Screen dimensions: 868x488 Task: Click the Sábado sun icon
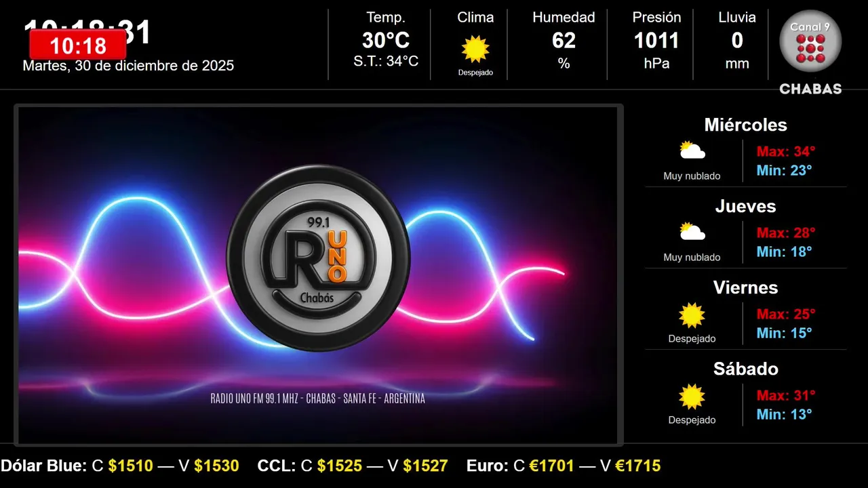(692, 396)
